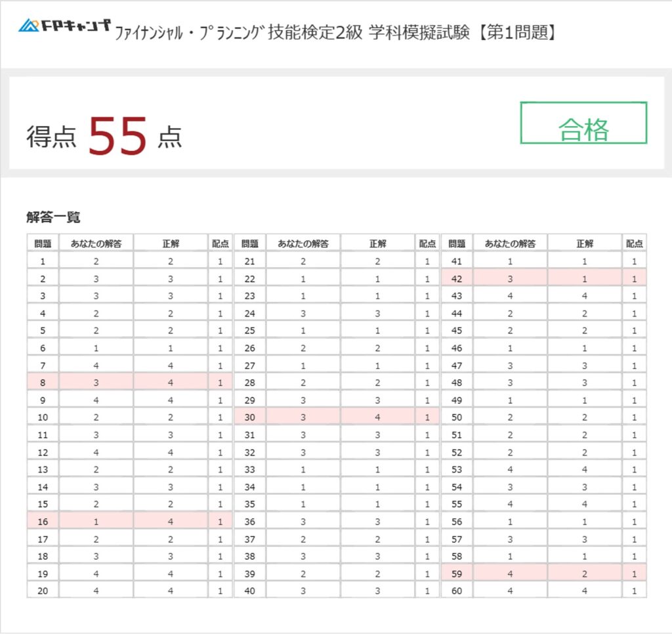Select highlighted question number 30 cell
Image resolution: width=672 pixels, height=634 pixels.
(x=249, y=416)
